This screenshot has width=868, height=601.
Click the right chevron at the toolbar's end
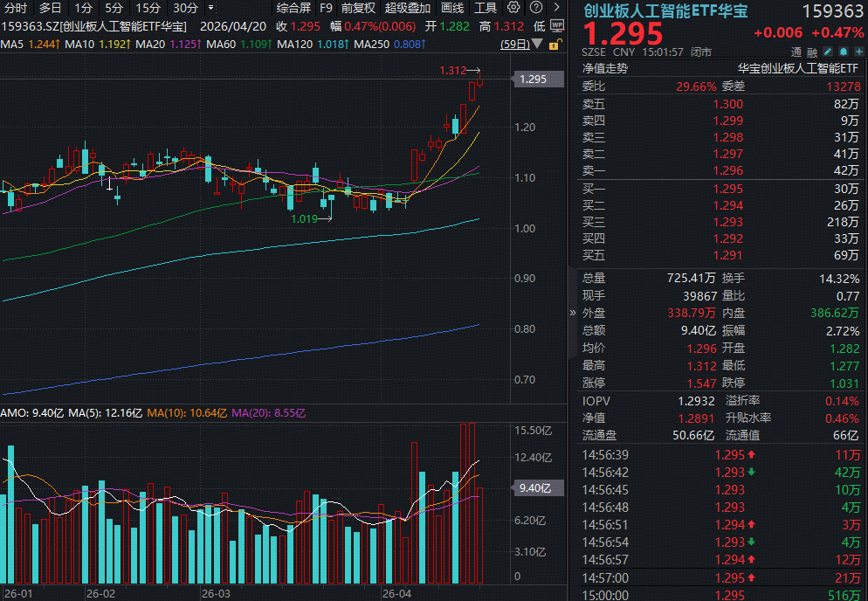(x=556, y=7)
